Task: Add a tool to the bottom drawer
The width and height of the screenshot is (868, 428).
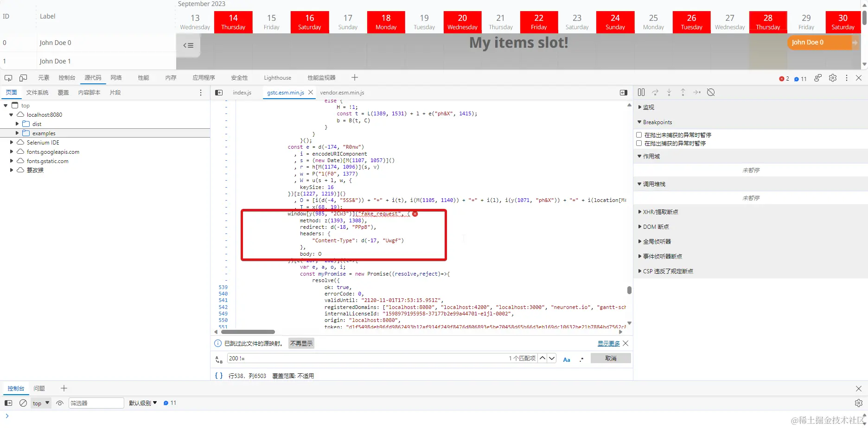Action: 64,388
